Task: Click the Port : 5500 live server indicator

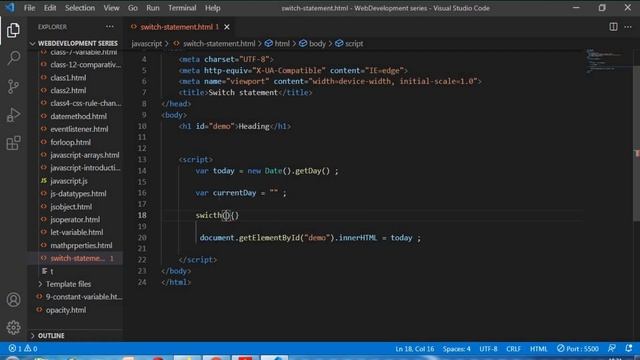Action: (578, 349)
